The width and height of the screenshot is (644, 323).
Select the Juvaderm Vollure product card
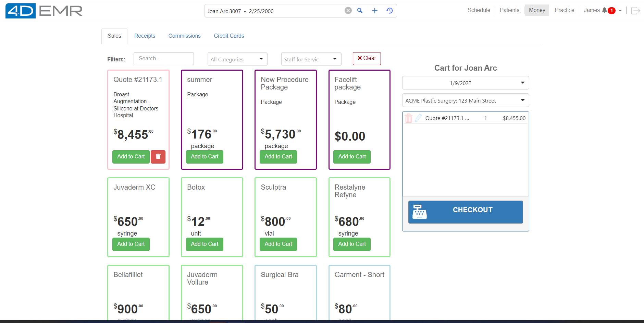tap(212, 293)
